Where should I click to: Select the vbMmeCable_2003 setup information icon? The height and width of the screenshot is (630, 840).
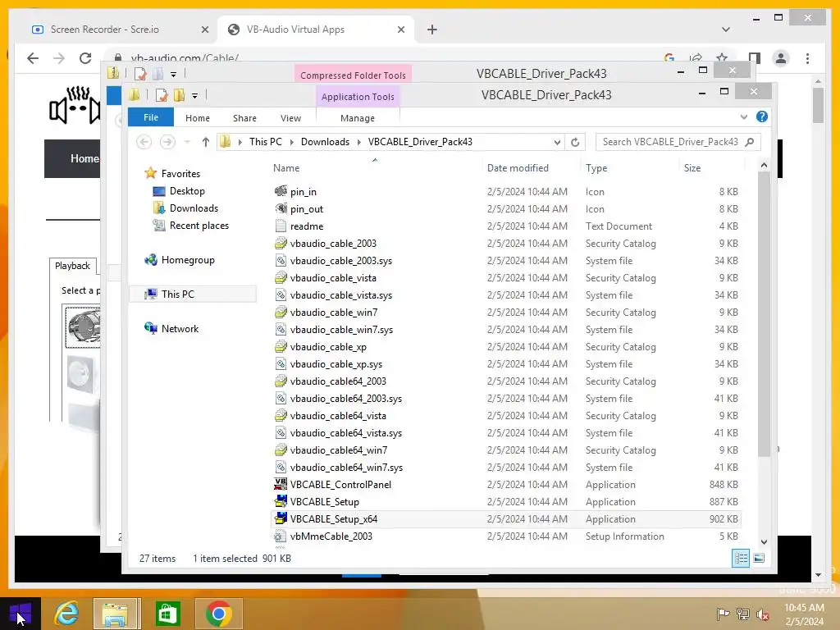click(x=280, y=536)
